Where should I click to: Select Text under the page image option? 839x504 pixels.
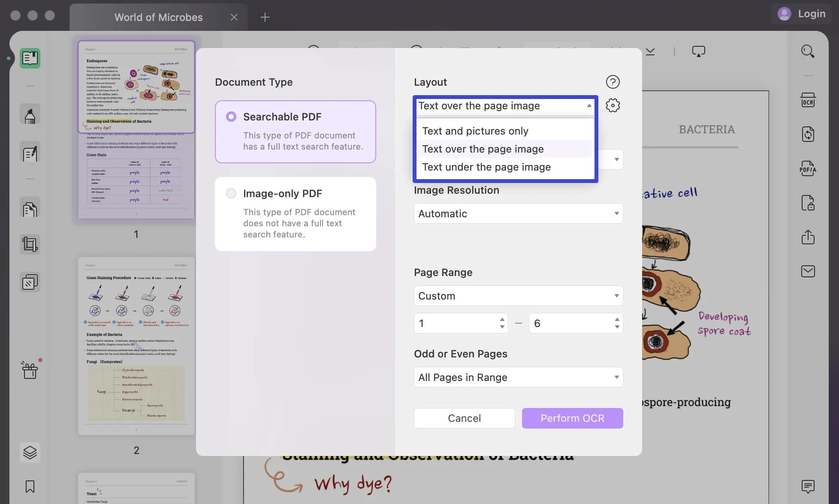486,167
